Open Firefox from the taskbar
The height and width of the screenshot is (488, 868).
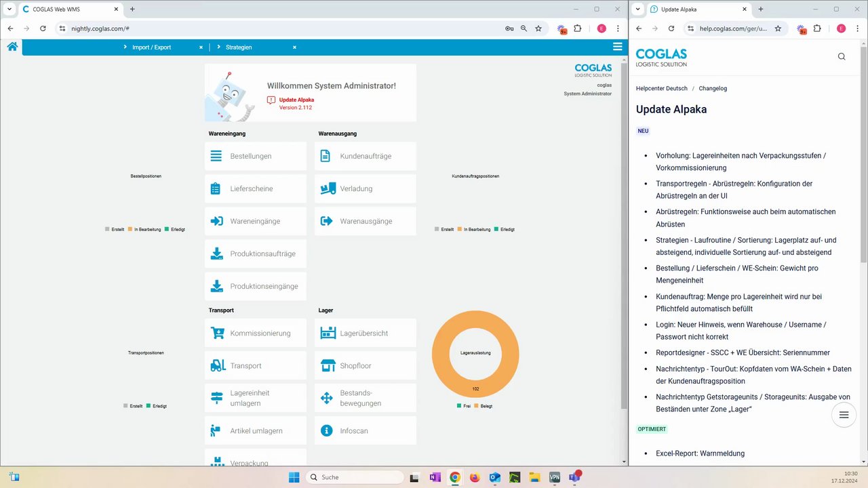(475, 477)
